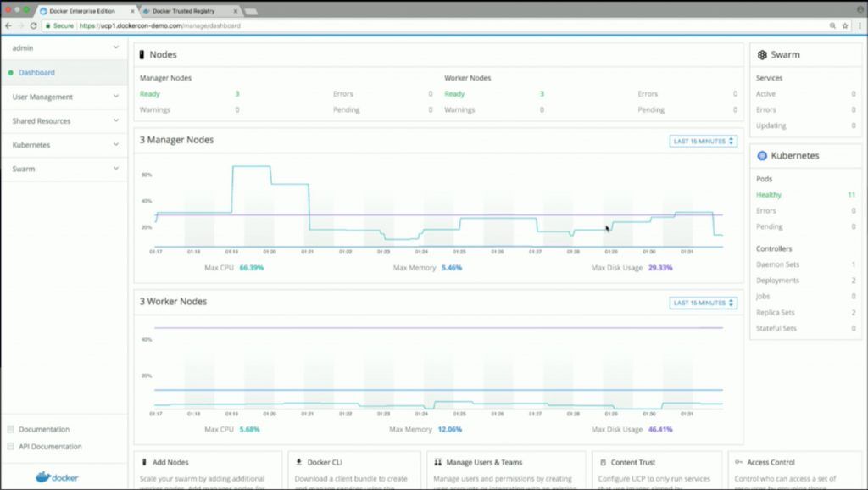Close the Docker Trusted Registry tab

pos(236,11)
